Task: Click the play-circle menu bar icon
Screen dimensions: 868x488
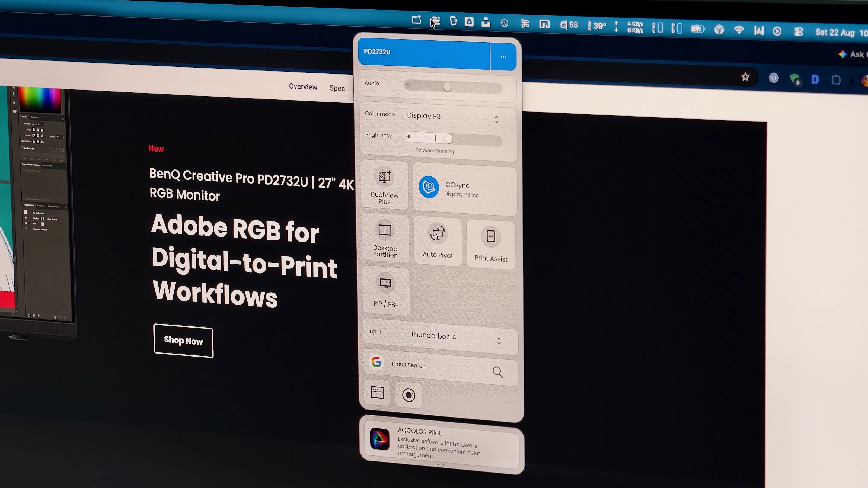Action: [777, 31]
